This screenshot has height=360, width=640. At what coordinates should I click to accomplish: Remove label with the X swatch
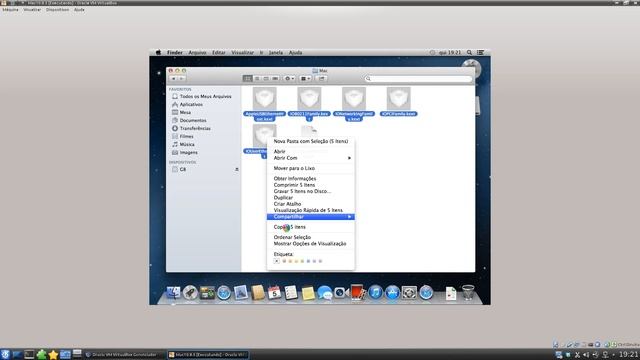point(277,261)
